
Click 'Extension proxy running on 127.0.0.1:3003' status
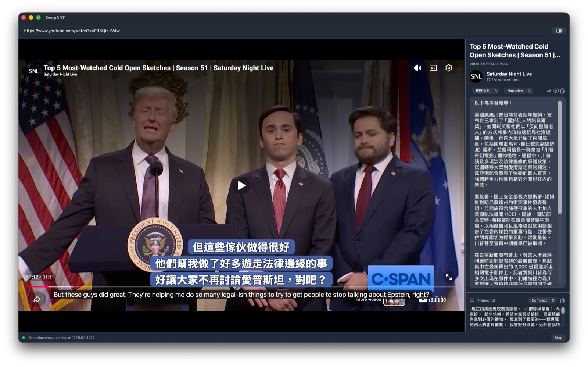coord(61,338)
